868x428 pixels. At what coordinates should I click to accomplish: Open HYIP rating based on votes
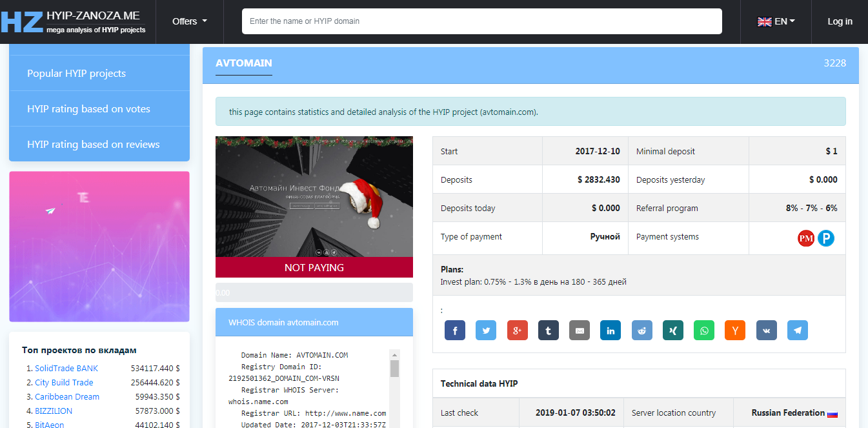coord(99,108)
